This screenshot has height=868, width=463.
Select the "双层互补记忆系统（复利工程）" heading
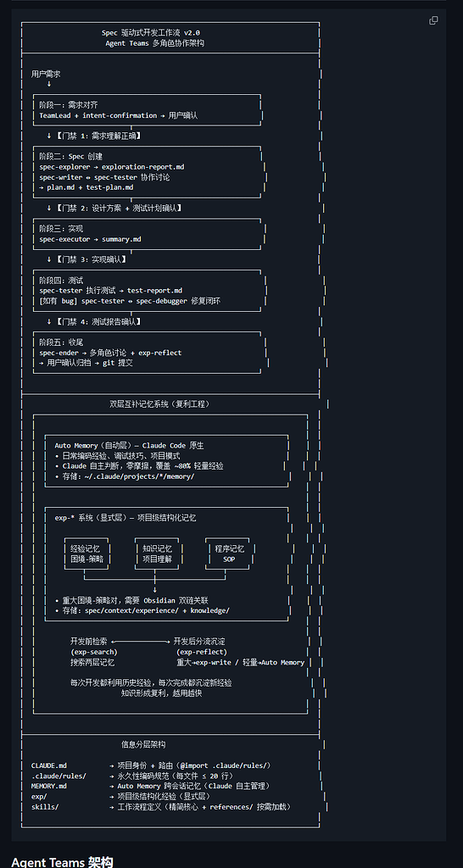click(x=159, y=404)
